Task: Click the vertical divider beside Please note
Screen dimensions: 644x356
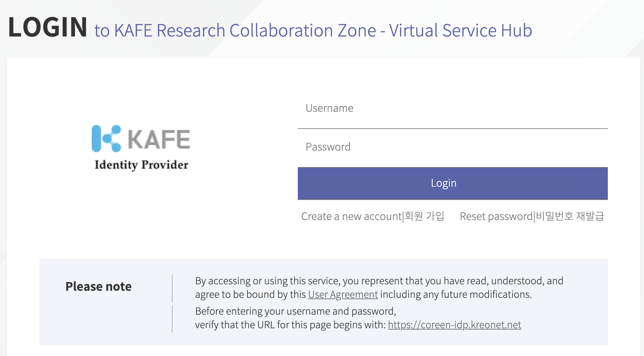Action: pos(172,288)
